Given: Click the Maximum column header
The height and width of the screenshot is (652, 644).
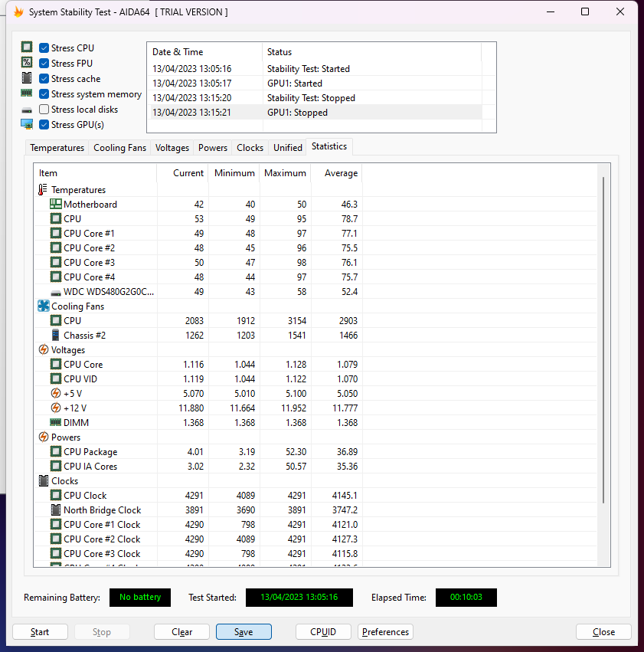Looking at the screenshot, I should (x=285, y=173).
